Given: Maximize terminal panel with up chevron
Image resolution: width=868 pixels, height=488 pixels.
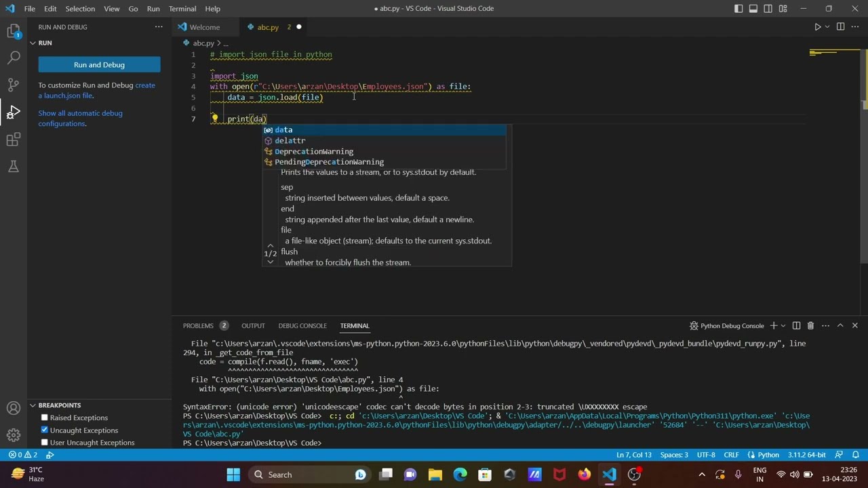Looking at the screenshot, I should (840, 325).
